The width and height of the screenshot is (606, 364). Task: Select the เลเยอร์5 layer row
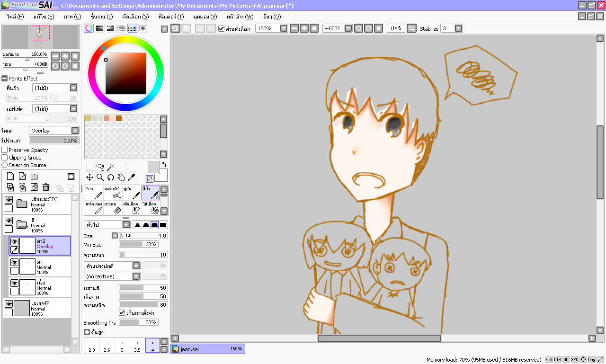[37, 308]
